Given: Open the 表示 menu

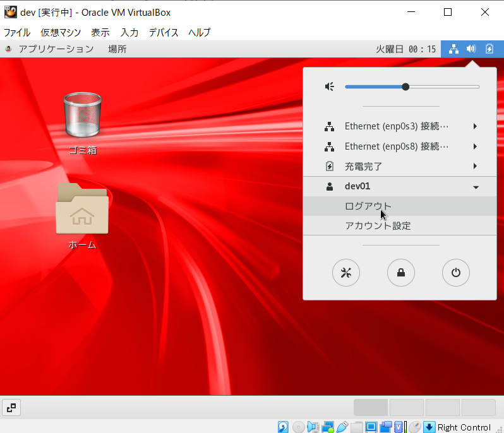Looking at the screenshot, I should pyautogui.click(x=100, y=32).
